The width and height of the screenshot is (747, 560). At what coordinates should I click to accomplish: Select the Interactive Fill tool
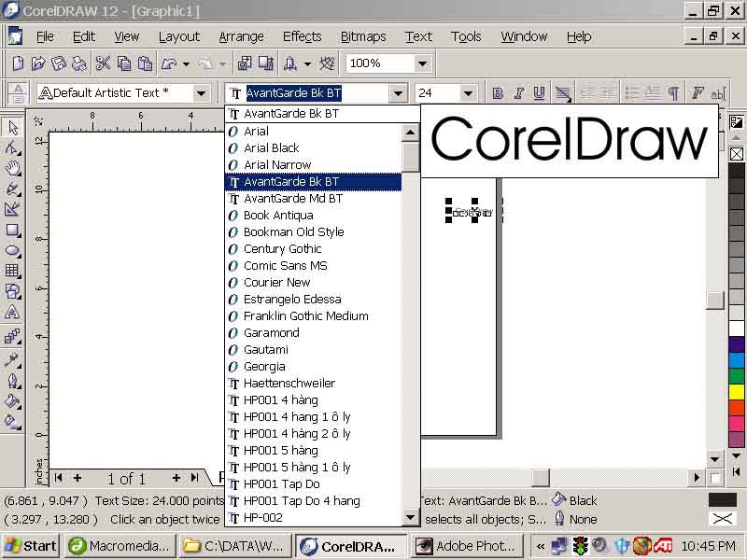pyautogui.click(x=13, y=422)
